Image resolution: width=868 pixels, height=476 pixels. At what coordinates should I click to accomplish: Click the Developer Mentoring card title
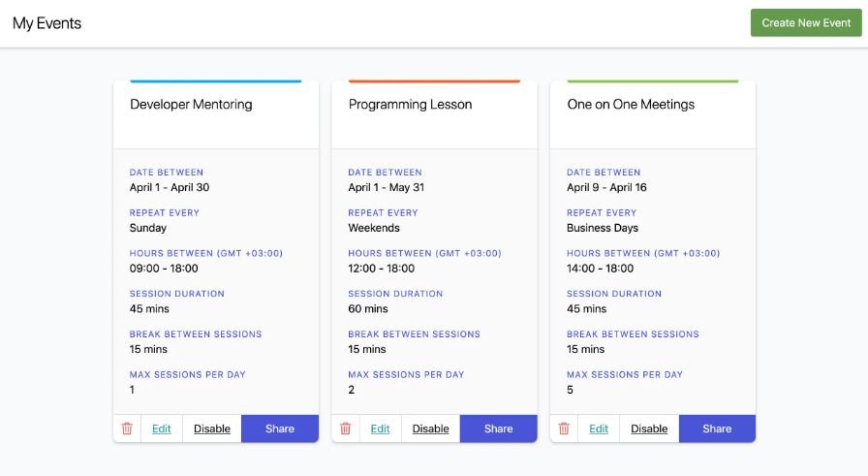pos(191,104)
